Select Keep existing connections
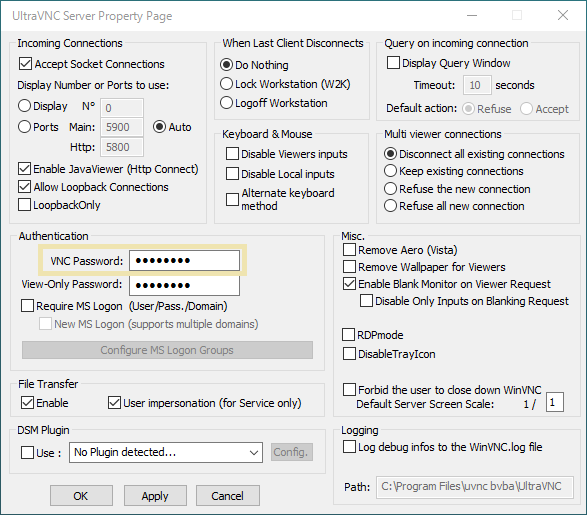The height and width of the screenshot is (515, 587). [x=390, y=171]
